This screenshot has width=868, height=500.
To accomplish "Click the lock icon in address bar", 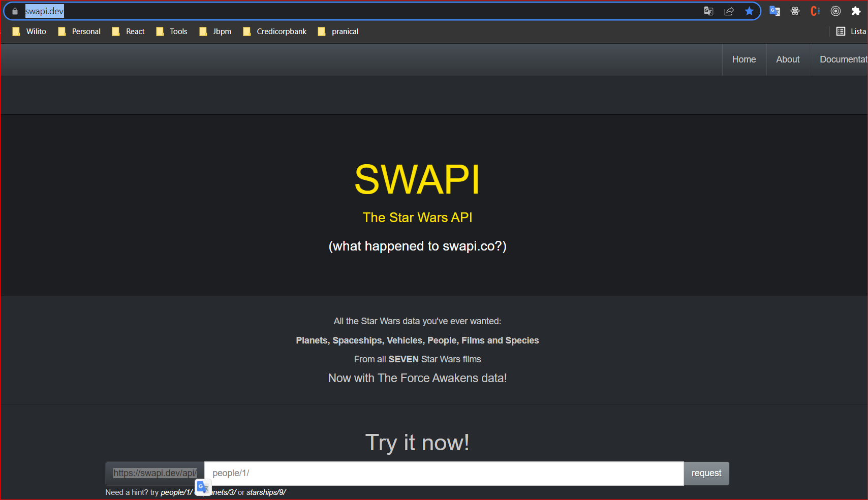I will 15,11.
